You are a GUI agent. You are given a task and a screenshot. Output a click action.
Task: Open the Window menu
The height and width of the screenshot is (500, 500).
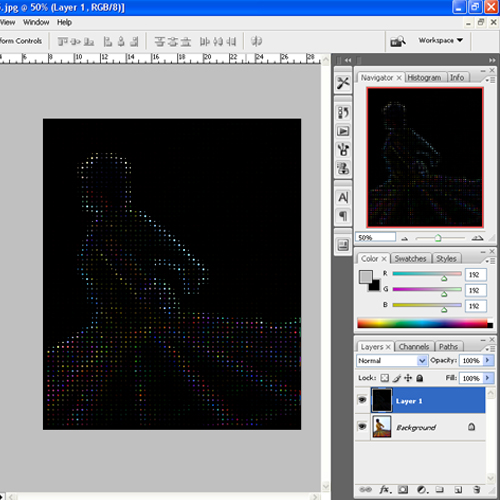36,22
